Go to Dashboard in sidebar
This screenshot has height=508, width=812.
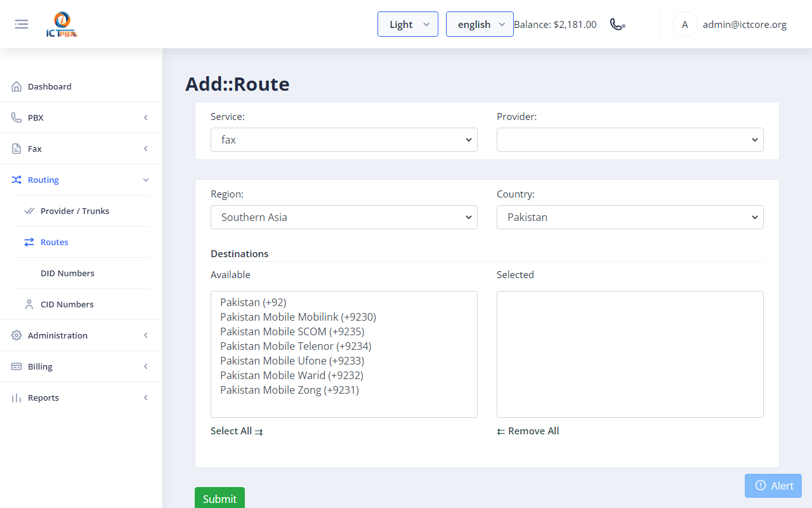click(49, 86)
